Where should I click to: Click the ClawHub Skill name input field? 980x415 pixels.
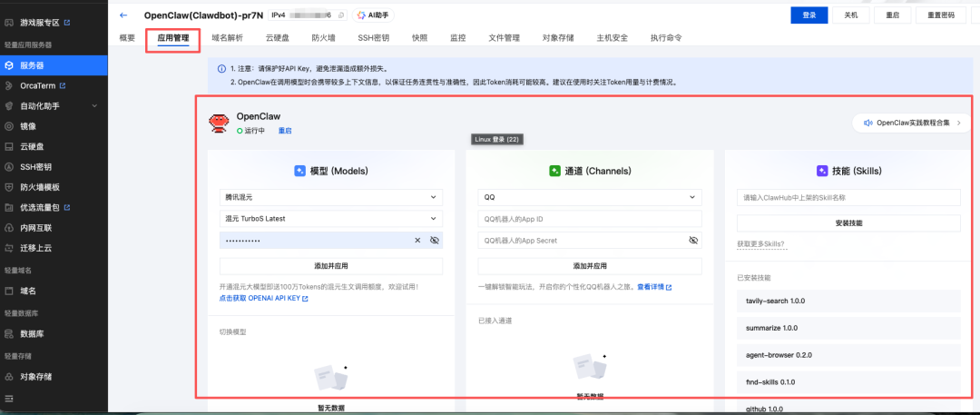pos(848,197)
